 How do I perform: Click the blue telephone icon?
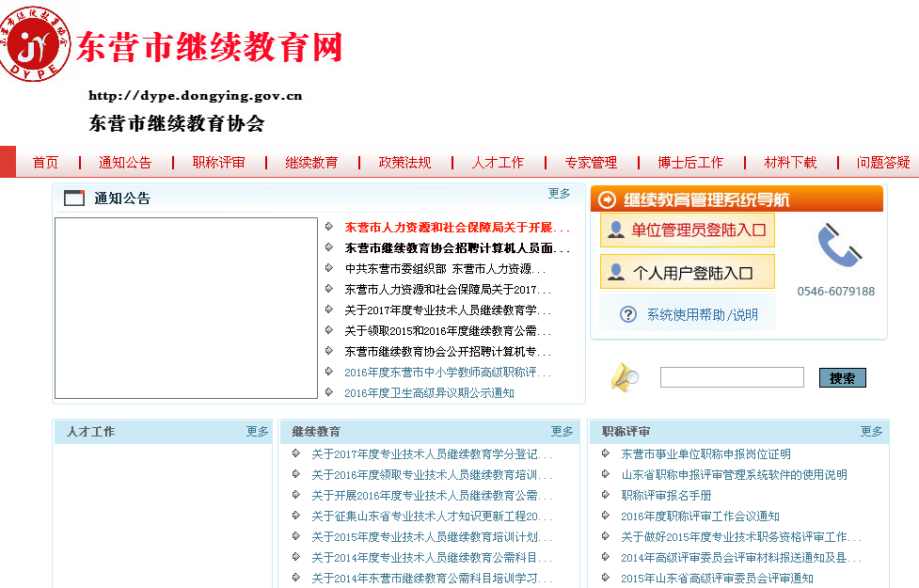click(839, 246)
